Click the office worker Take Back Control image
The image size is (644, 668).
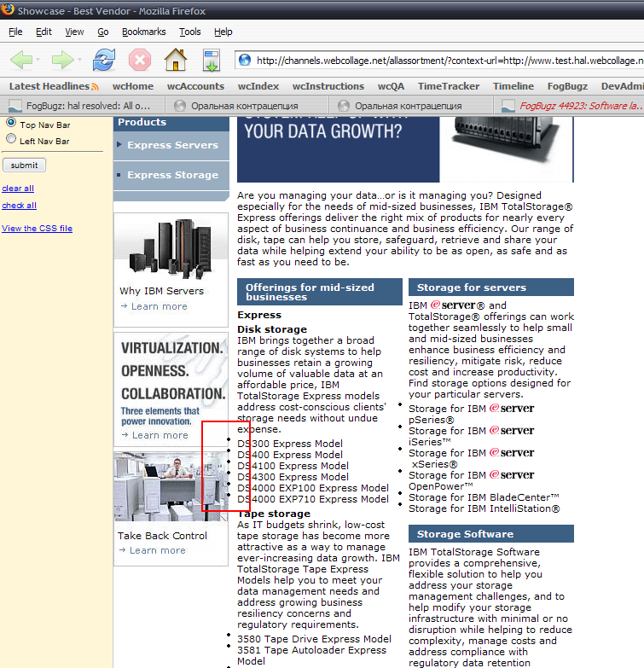tap(171, 486)
